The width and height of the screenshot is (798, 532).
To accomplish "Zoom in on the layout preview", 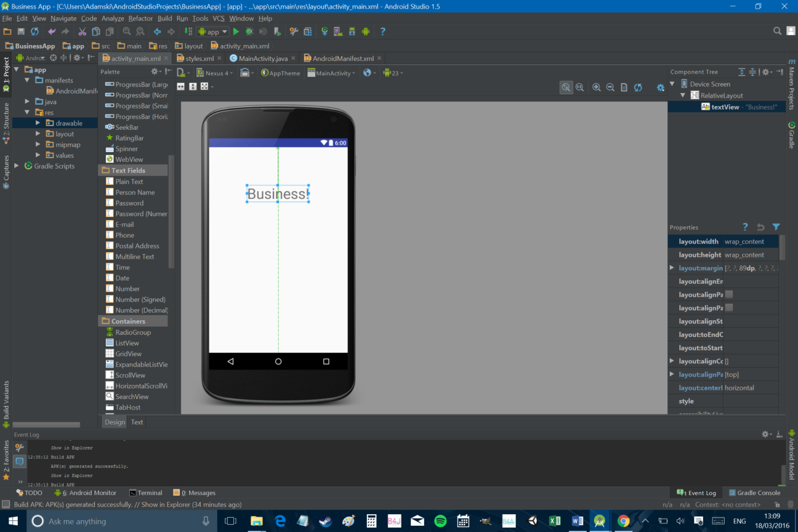I will tap(597, 87).
